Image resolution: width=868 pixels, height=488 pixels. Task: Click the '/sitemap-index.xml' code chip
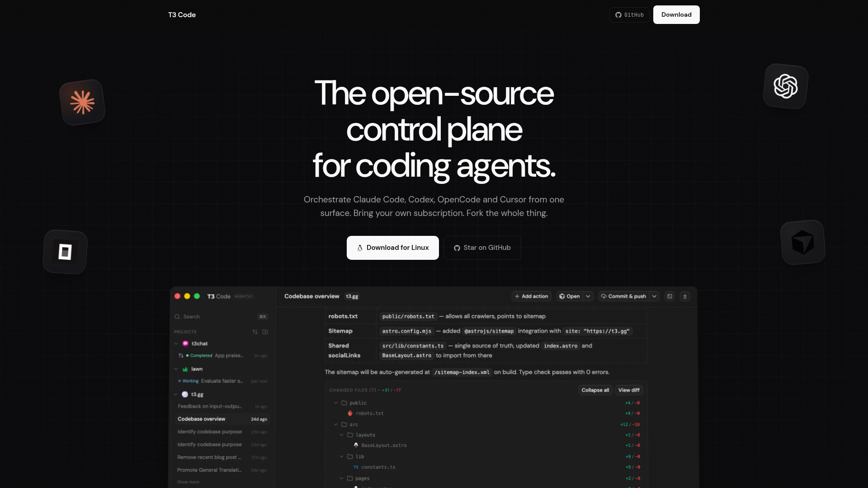click(462, 372)
